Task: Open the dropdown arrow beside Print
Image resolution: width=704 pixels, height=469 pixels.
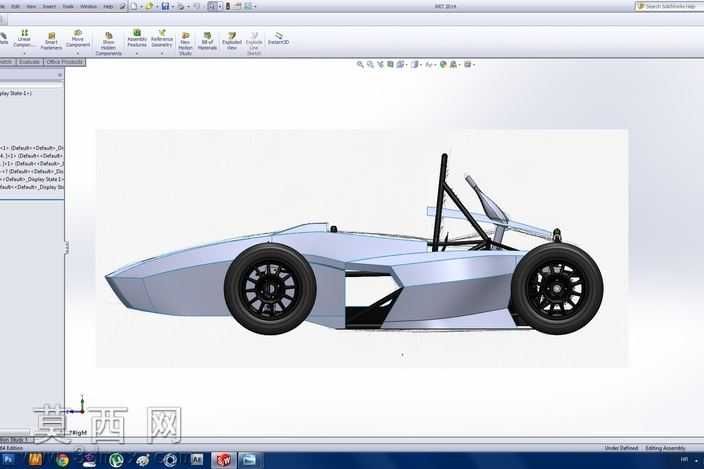Action: pyautogui.click(x=188, y=7)
